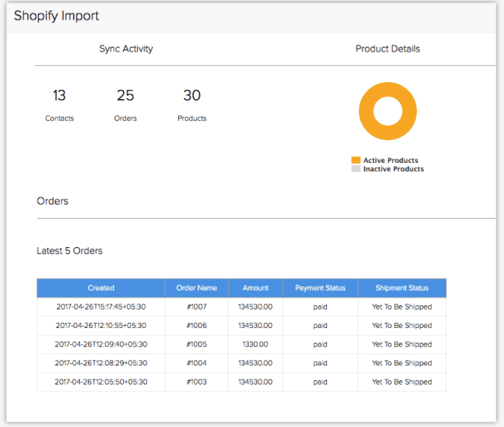Click the 30 Products count
The image size is (504, 427).
192,96
